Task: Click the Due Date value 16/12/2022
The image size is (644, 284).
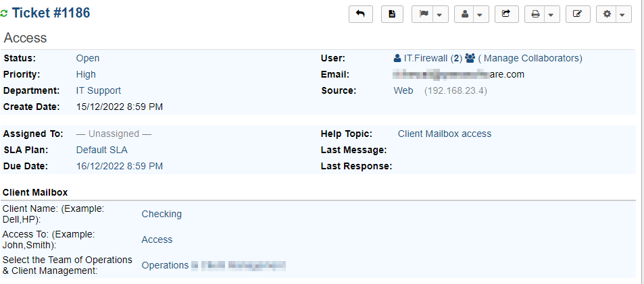Action: click(x=119, y=166)
